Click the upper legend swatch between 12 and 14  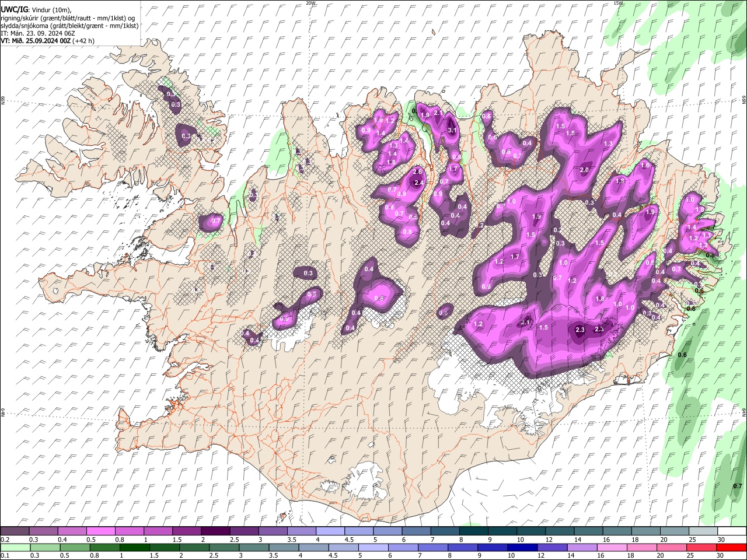pyautogui.click(x=560, y=531)
